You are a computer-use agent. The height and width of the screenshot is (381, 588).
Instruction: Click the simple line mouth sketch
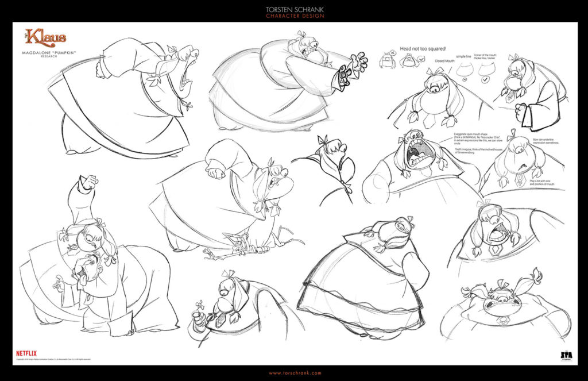tap(465, 69)
